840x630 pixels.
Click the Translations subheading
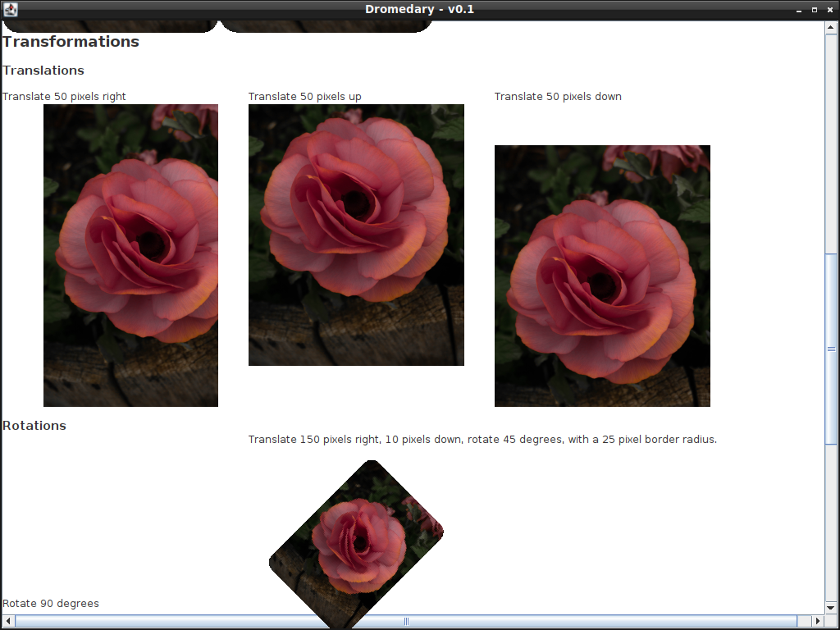point(43,71)
